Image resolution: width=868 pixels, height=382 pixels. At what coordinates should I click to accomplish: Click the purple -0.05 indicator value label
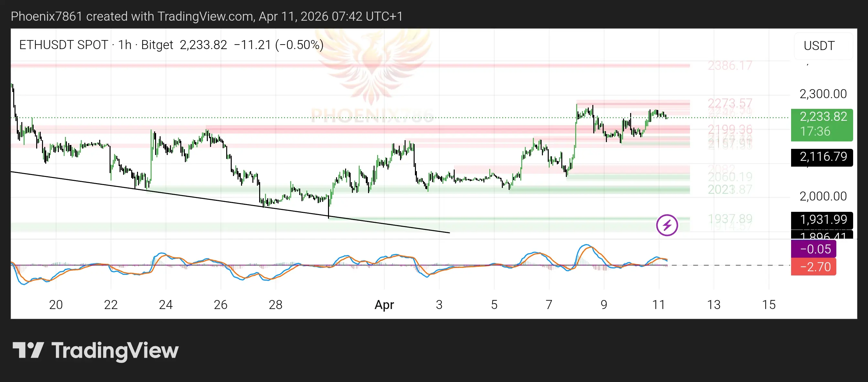(813, 249)
